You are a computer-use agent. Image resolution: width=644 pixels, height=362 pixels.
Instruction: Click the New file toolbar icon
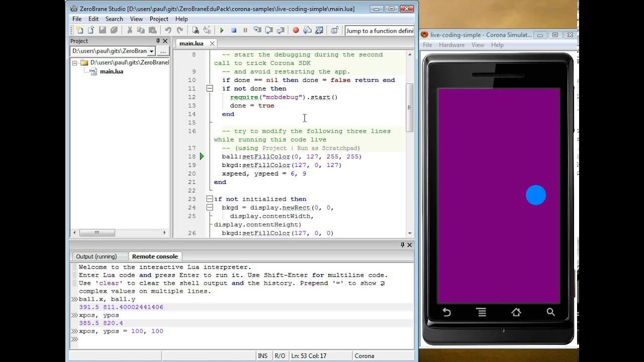click(x=79, y=30)
